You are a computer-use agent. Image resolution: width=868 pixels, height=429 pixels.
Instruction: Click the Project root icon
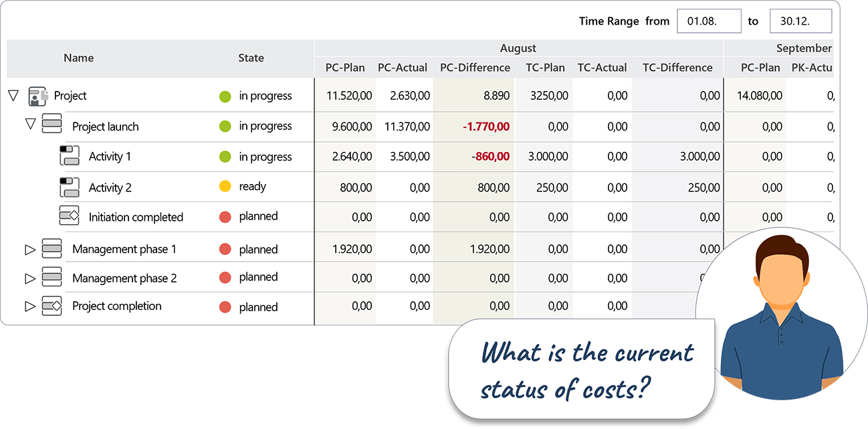(x=39, y=96)
